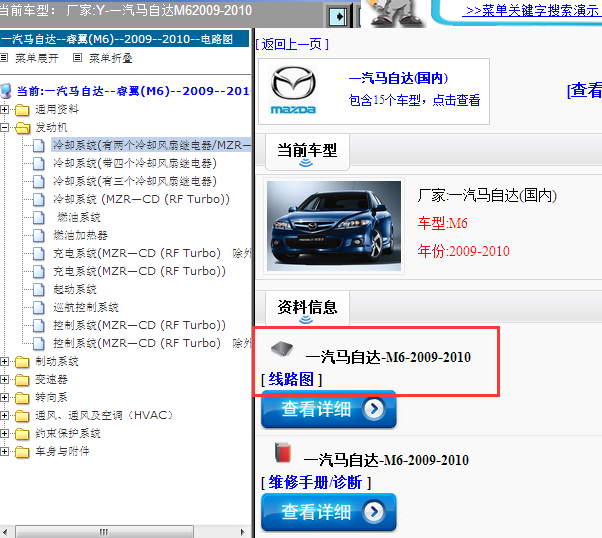The height and width of the screenshot is (538, 602).
Task: Click the gray chip icon for 线路图
Action: (x=282, y=349)
